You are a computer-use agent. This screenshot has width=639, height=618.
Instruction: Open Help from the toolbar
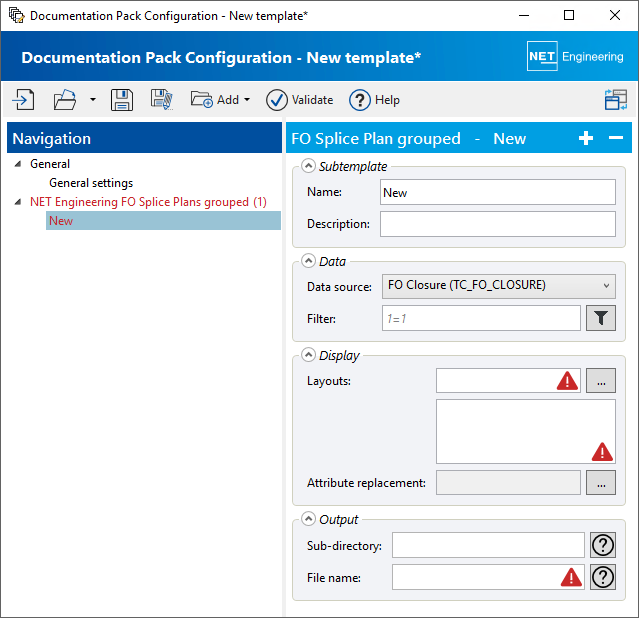click(374, 99)
